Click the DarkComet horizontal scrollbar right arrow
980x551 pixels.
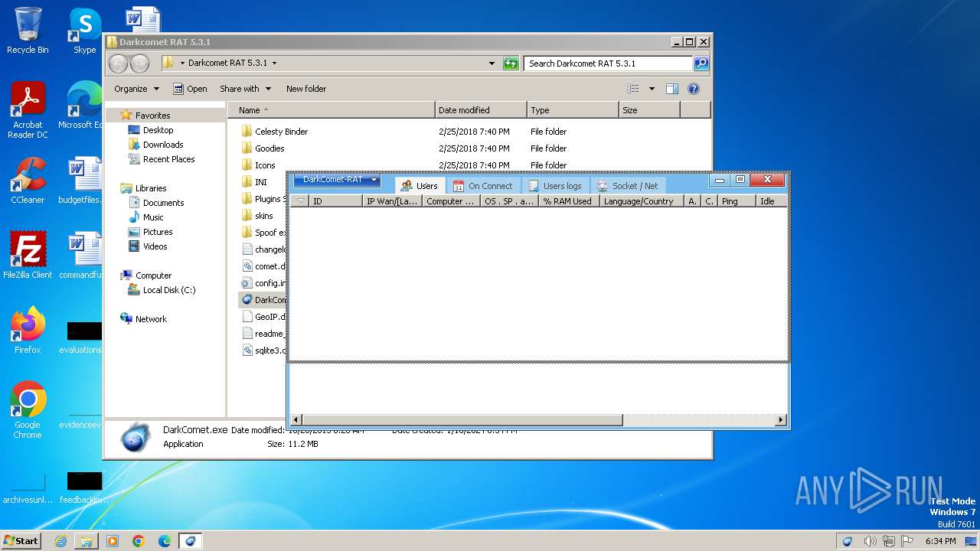coord(781,420)
